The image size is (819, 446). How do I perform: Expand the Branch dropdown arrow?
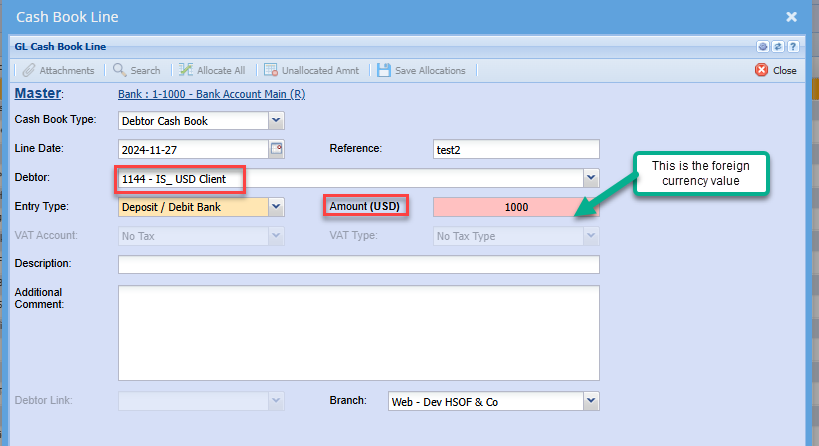[591, 401]
